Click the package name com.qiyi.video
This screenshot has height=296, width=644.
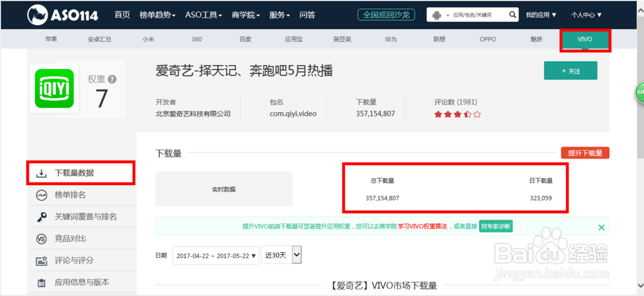point(293,114)
